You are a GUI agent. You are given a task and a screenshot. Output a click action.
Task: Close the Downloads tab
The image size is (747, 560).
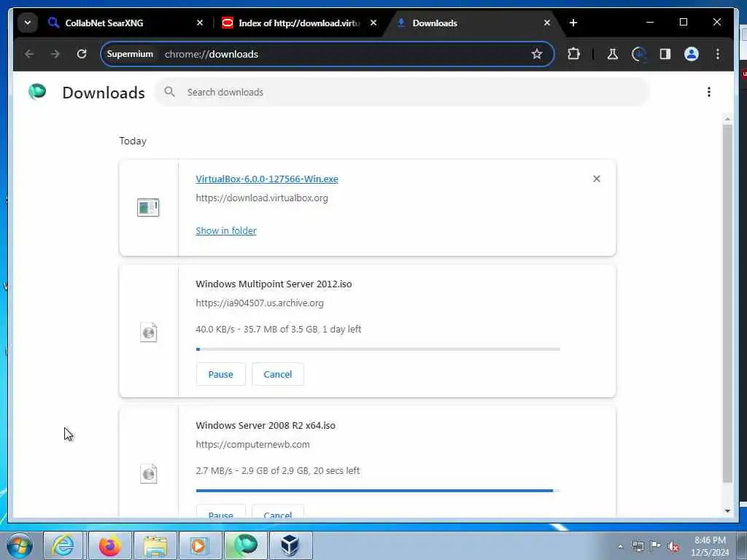click(x=547, y=23)
